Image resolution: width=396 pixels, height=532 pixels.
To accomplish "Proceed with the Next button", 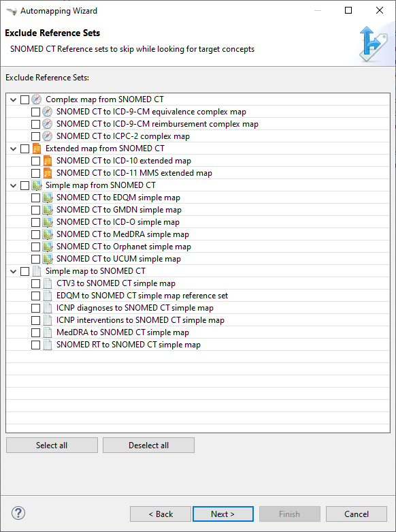I will pos(222,514).
